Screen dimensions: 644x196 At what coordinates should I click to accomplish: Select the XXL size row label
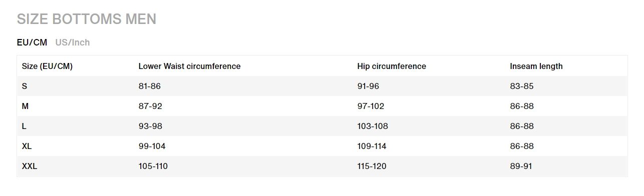pyautogui.click(x=30, y=166)
